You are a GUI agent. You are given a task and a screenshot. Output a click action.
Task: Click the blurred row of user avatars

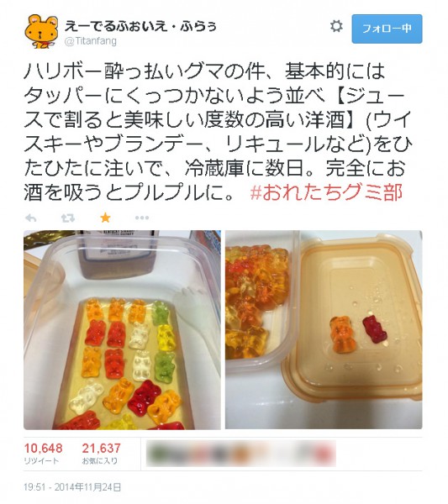[241, 454]
